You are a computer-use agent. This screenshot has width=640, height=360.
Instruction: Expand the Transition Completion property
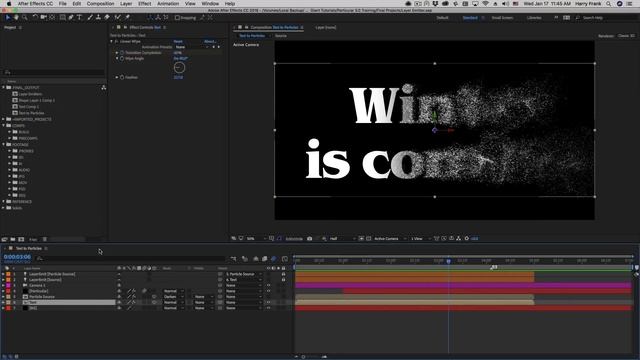click(117, 53)
